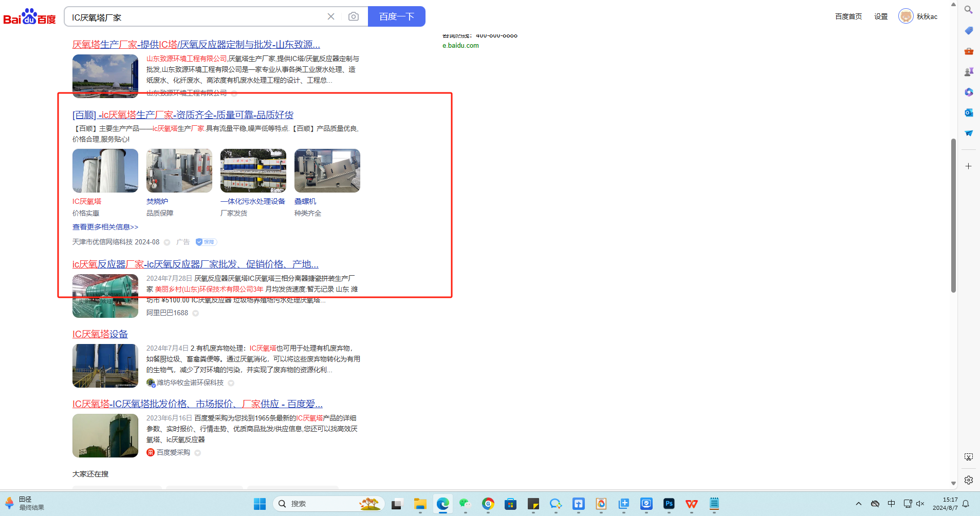Toggle the 中 input method indicator
Image resolution: width=980 pixels, height=516 pixels.
point(892,504)
